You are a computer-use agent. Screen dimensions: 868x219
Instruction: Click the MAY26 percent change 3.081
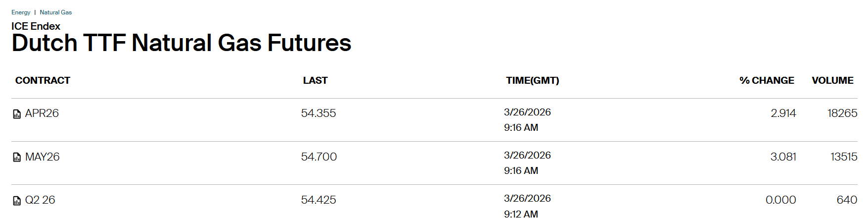[783, 157]
